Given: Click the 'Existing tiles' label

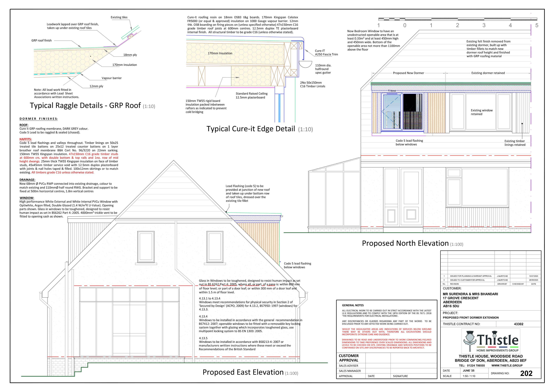Looking at the screenshot, I should pyautogui.click(x=119, y=17).
